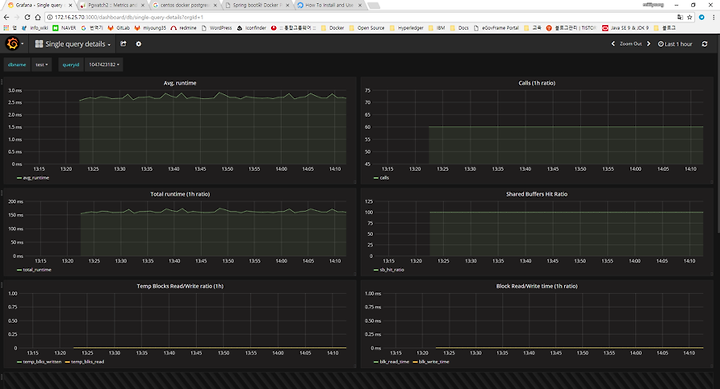The width and height of the screenshot is (720, 389).
Task: Open the info_wiki bookmark
Action: [35, 28]
